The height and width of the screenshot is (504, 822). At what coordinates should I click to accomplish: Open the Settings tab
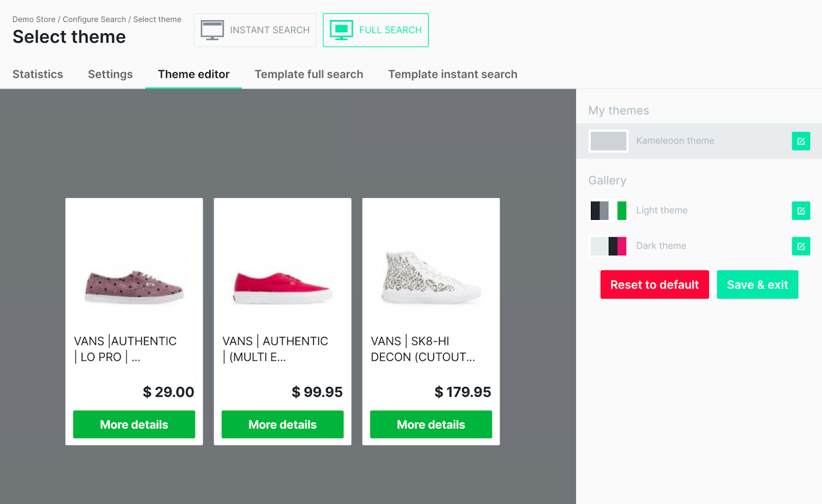point(110,74)
